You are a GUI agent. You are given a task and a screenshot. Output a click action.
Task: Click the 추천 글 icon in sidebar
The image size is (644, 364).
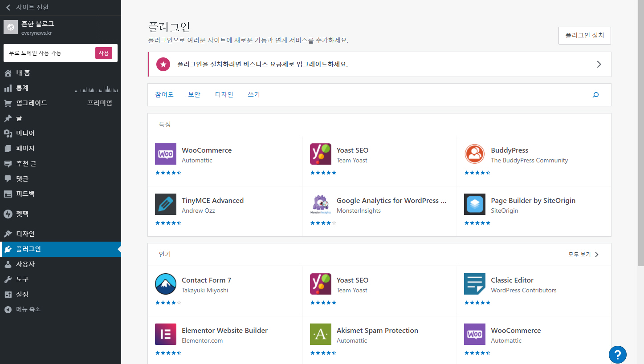[8, 164]
